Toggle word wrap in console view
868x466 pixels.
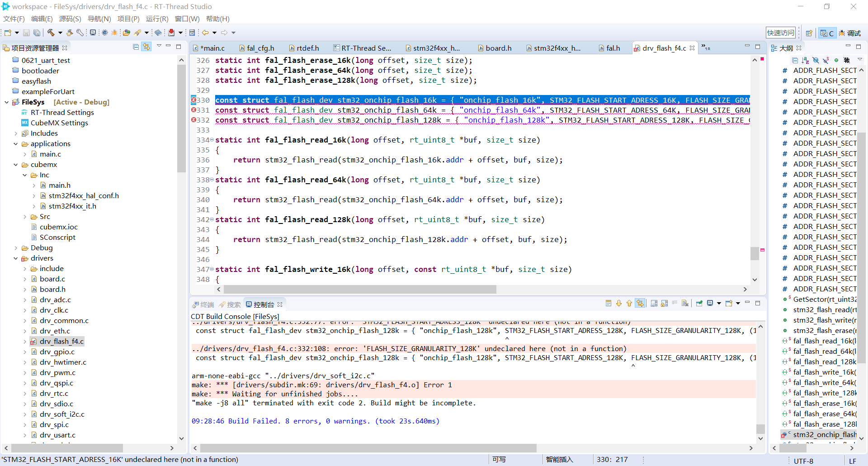tap(675, 304)
